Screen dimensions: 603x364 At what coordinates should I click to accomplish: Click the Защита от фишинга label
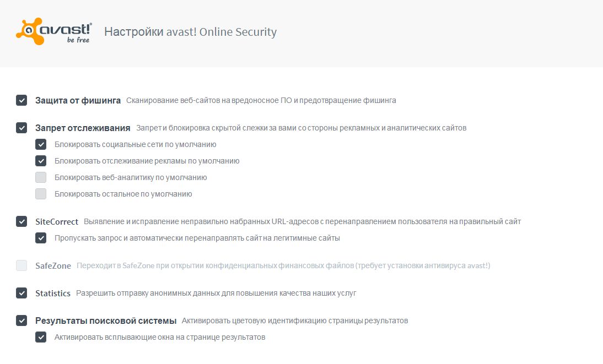78,100
